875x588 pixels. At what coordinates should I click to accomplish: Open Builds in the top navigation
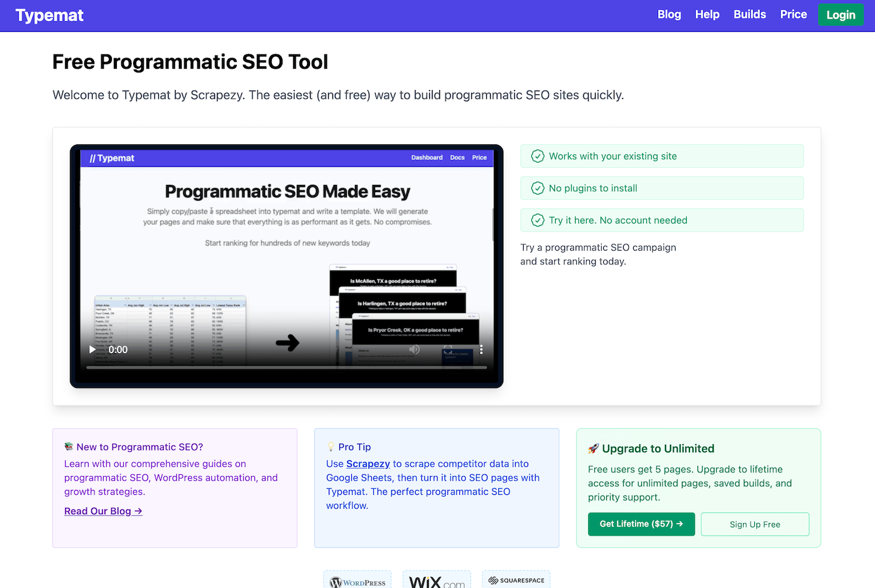[x=749, y=14]
